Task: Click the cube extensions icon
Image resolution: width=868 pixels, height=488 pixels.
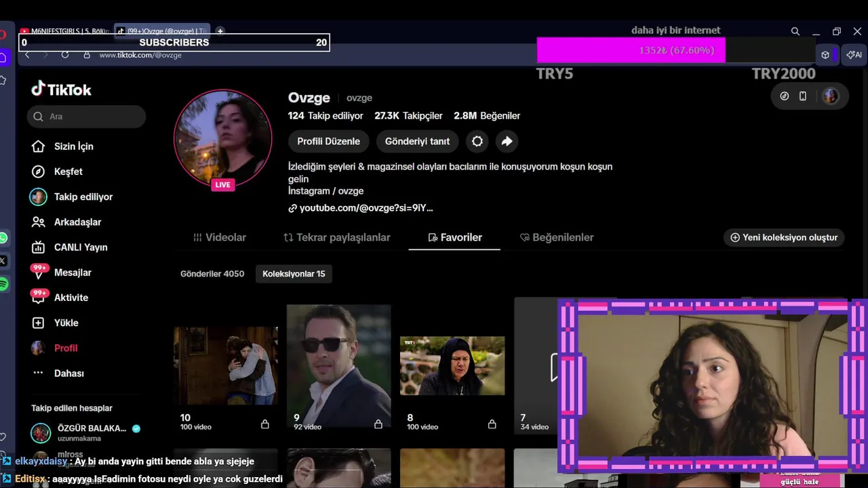Action: (825, 55)
